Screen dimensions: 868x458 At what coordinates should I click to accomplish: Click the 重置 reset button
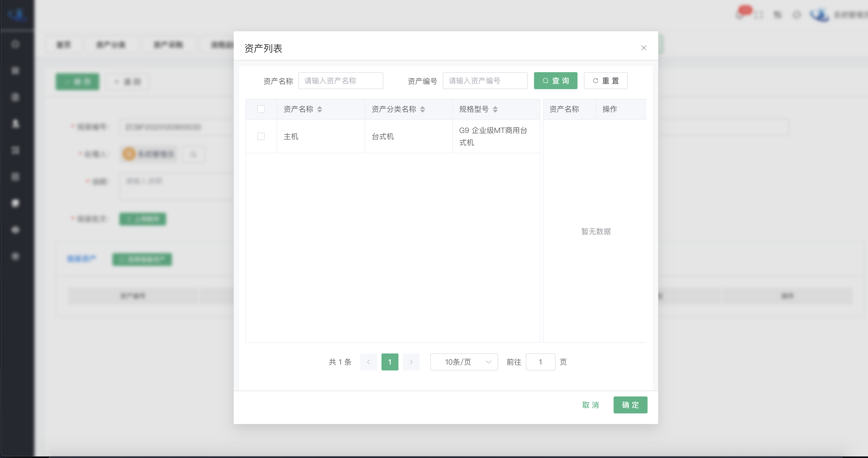coord(606,81)
